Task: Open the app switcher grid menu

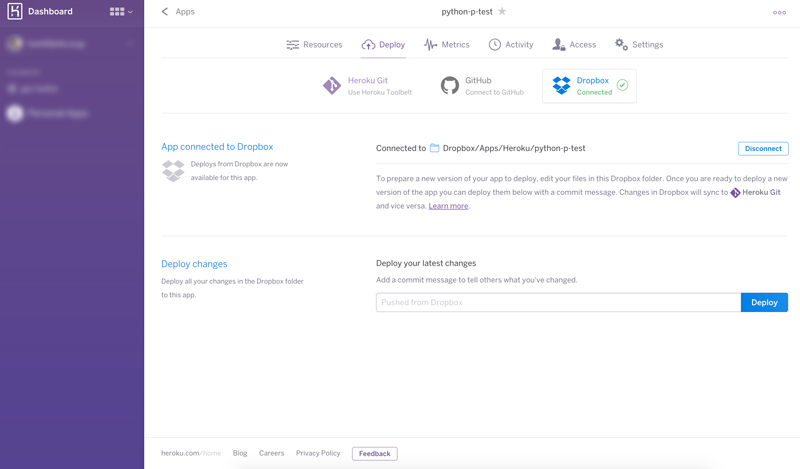Action: point(121,12)
